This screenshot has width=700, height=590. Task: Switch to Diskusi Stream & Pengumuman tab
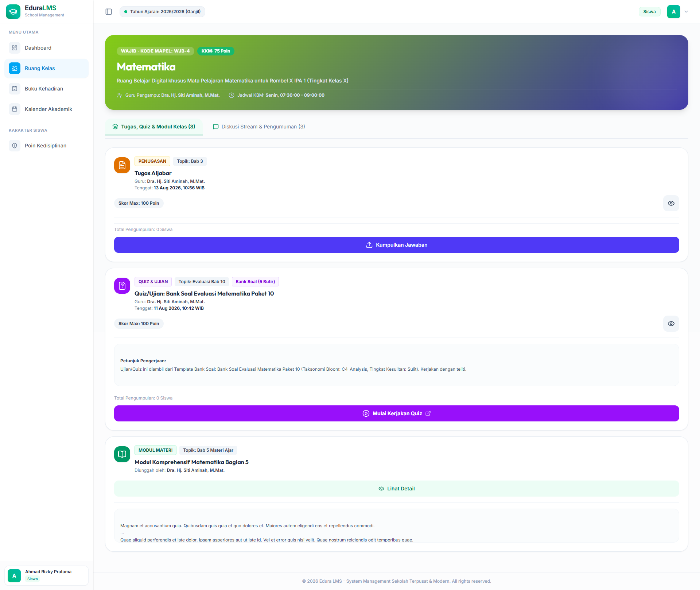259,127
